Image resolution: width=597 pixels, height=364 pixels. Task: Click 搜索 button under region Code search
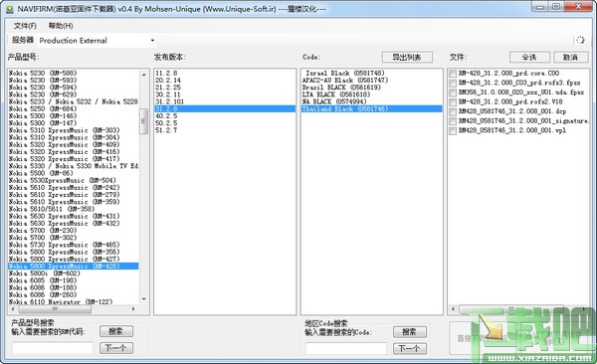click(x=410, y=332)
